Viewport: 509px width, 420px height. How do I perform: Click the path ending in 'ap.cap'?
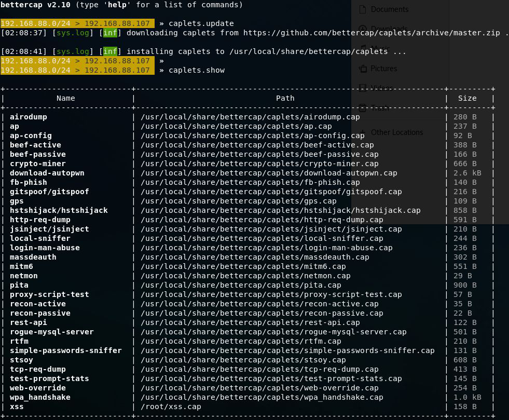click(x=236, y=126)
